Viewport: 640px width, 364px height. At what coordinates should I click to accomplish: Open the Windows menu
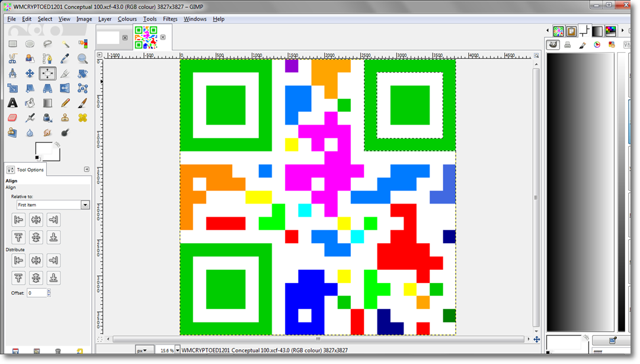195,19
